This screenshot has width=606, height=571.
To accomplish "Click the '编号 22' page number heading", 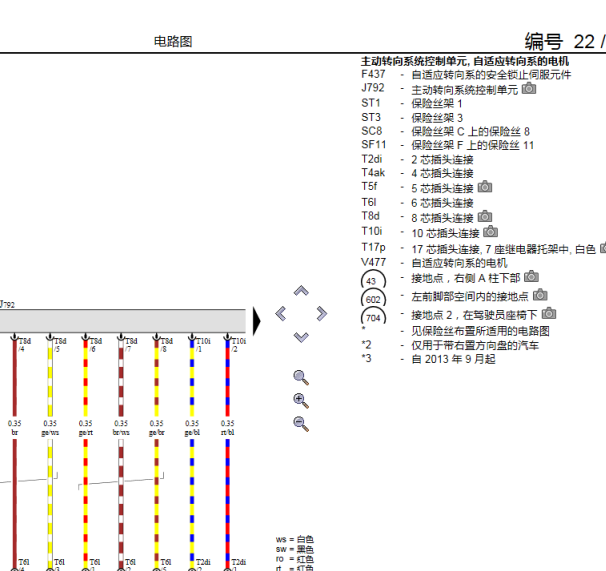I will (560, 41).
